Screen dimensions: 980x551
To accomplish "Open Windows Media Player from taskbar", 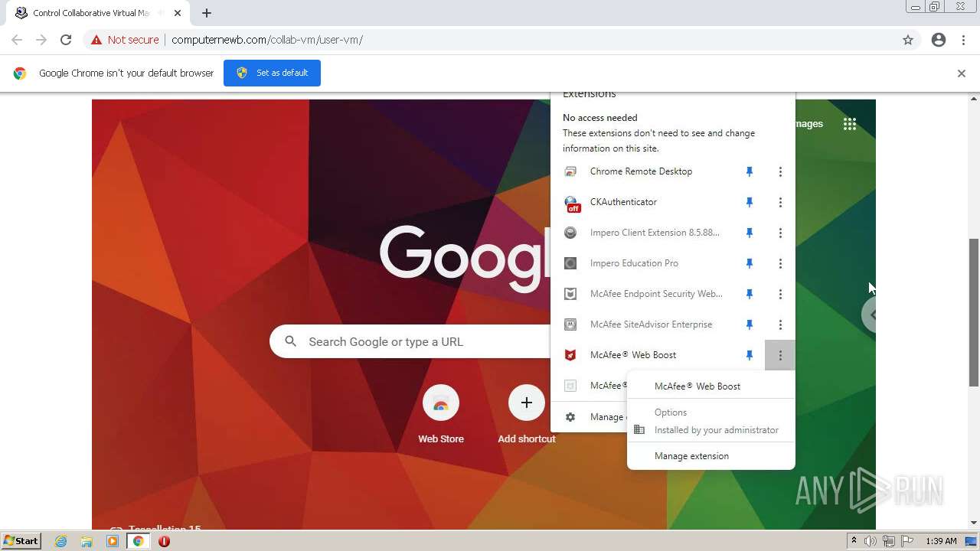I will pyautogui.click(x=113, y=541).
